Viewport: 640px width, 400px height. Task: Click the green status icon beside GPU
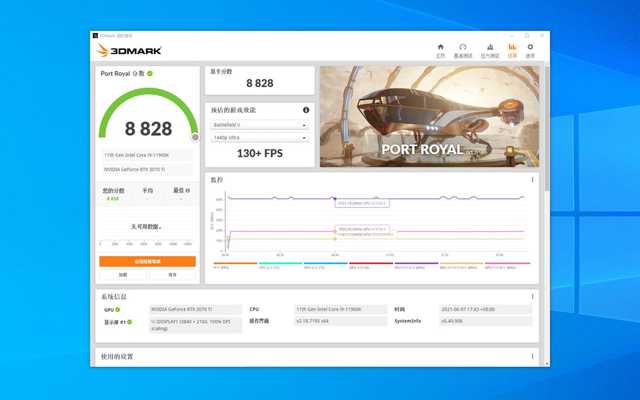117,310
